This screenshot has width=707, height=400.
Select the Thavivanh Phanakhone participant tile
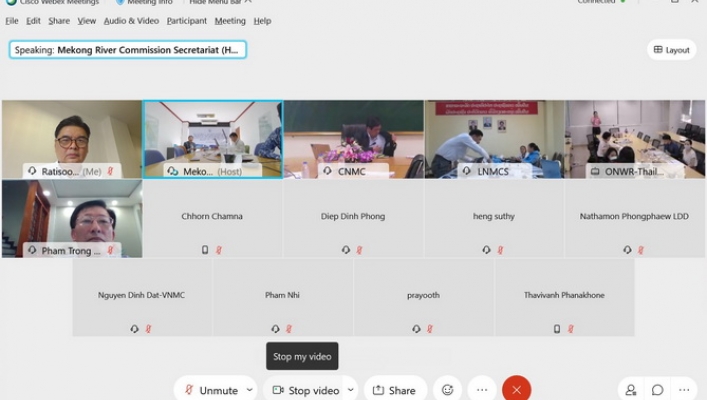point(565,298)
